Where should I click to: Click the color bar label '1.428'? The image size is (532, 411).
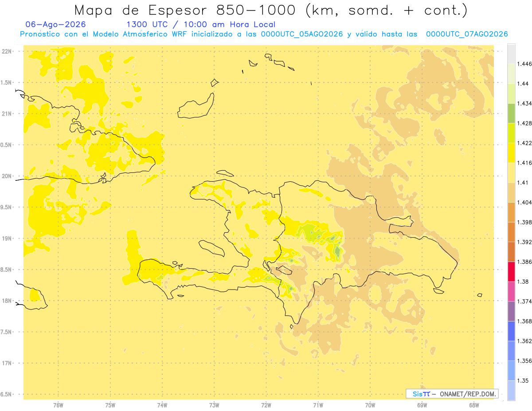click(524, 123)
